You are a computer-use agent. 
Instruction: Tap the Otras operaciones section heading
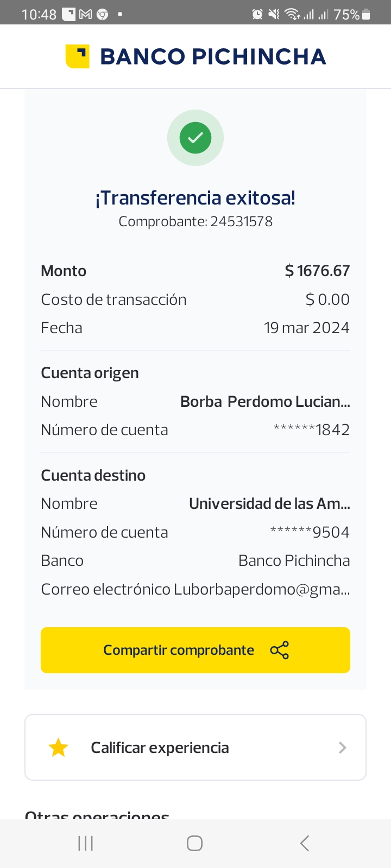(97, 815)
